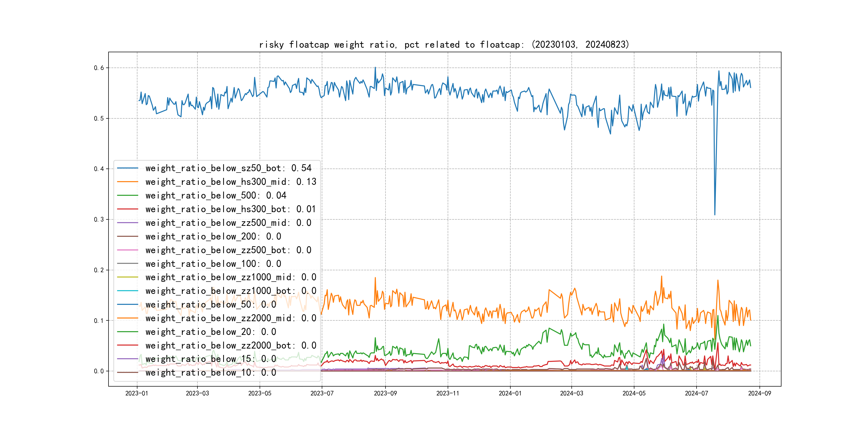Click the 2024-09 x-axis tick label
This screenshot has width=868, height=434.
(759, 393)
